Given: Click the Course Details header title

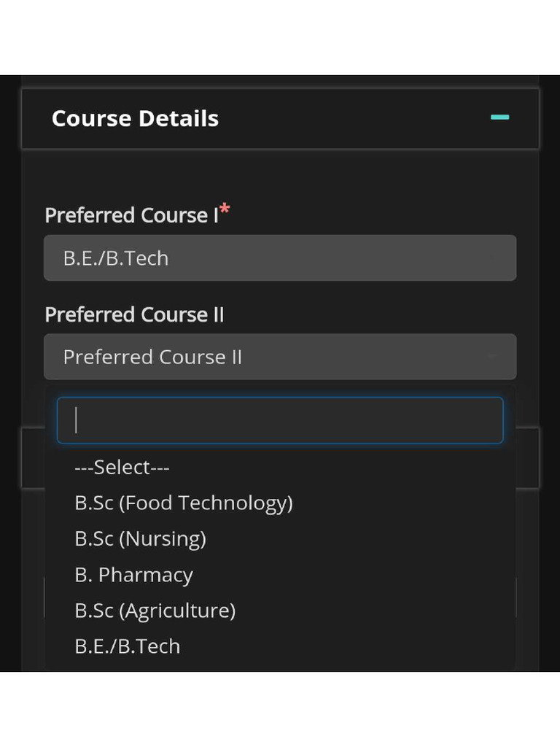Looking at the screenshot, I should [135, 119].
